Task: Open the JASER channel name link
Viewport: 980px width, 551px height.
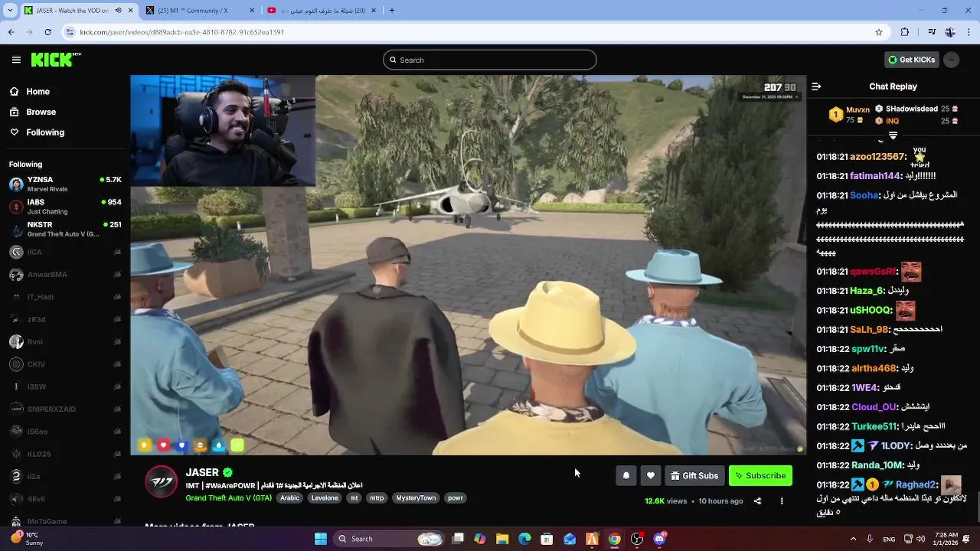Action: pos(202,472)
